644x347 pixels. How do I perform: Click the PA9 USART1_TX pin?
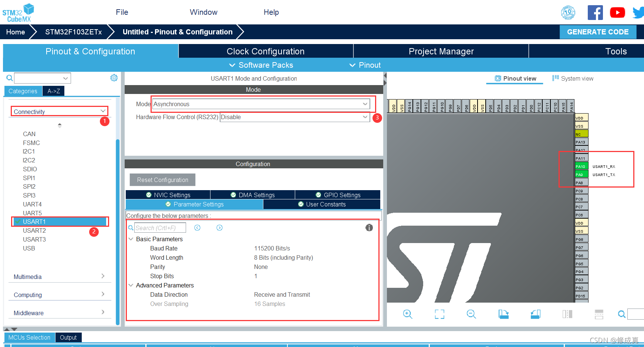(581, 175)
